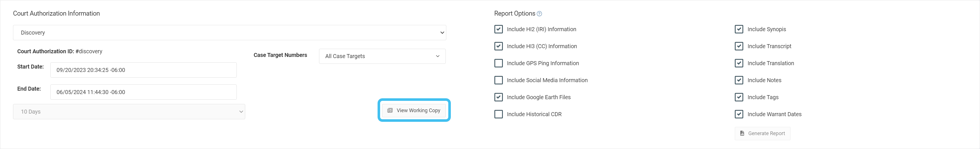Screen dimensions: 980x149
Task: Expand the All Case Targets dropdown
Action: [x=382, y=56]
